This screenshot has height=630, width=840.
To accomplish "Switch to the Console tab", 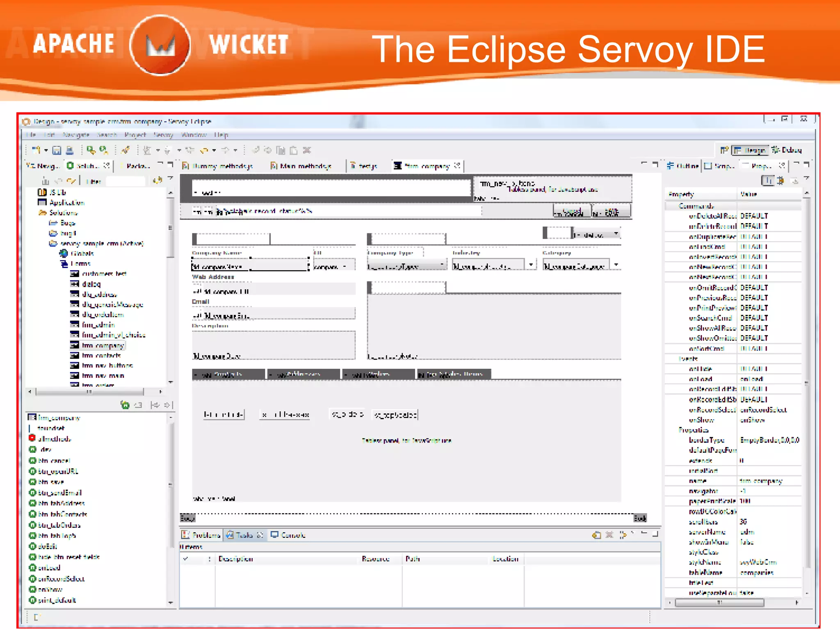I will (x=288, y=535).
